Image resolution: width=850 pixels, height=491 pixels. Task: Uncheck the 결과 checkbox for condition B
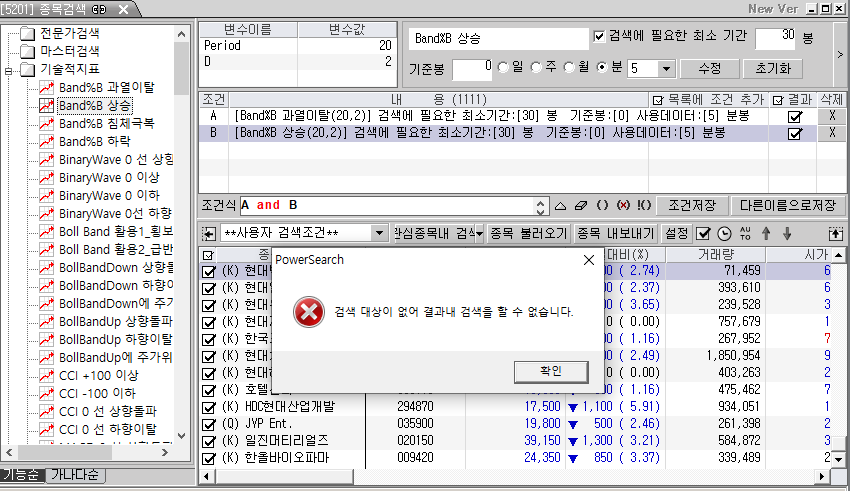coord(795,133)
